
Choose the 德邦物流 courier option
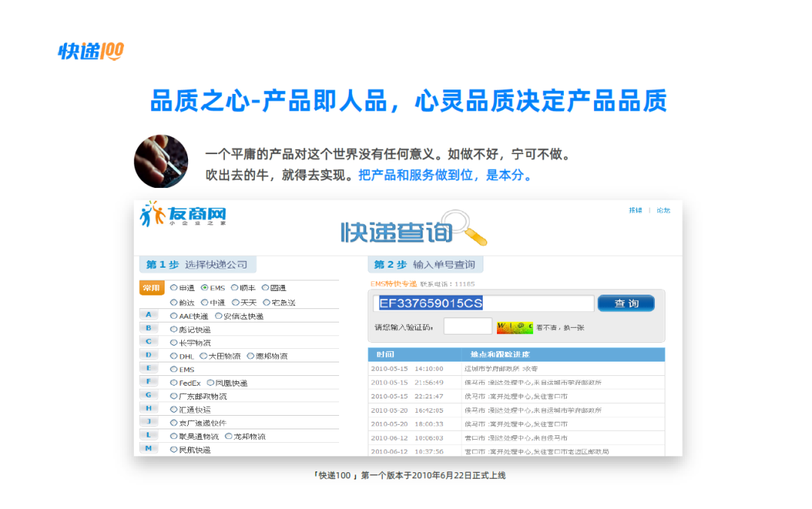pos(250,356)
